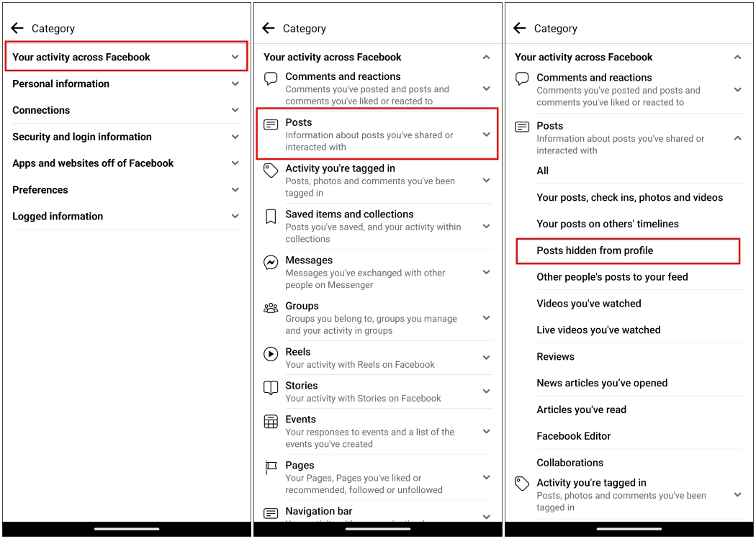This screenshot has height=539, width=756.
Task: Select the Reels play icon
Action: [270, 353]
